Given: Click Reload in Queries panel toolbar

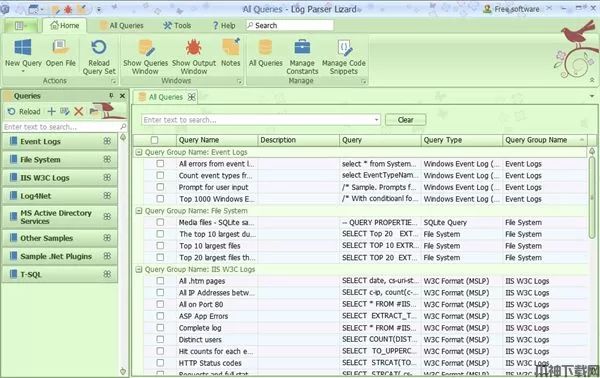Looking at the screenshot, I should (x=24, y=111).
